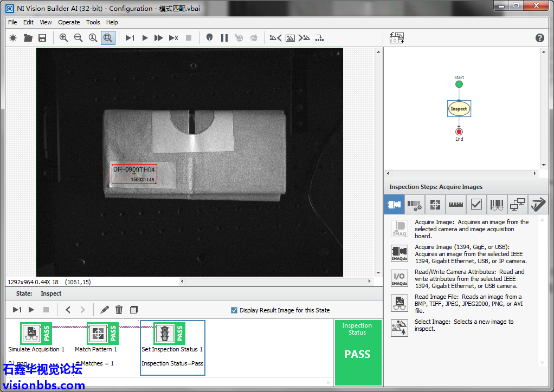This screenshot has height=392, width=554.
Task: Click the Save inspection floppy icon
Action: [42, 38]
